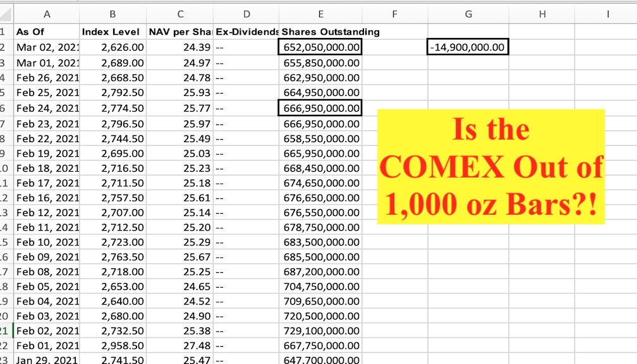The height and width of the screenshot is (364, 637).
Task: Select date cell Feb 22, 2021
Action: (47, 138)
